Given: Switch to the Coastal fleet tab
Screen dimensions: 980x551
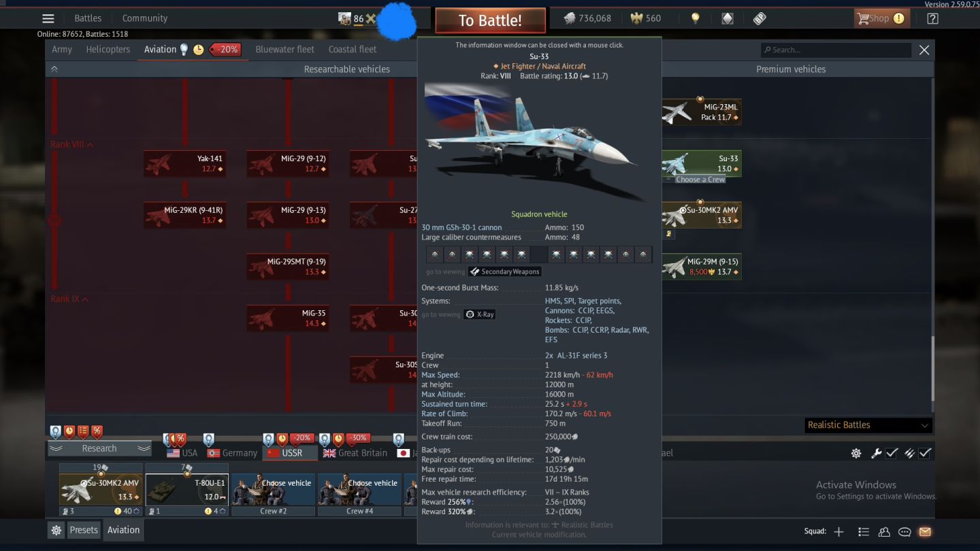Looking at the screenshot, I should point(353,49).
